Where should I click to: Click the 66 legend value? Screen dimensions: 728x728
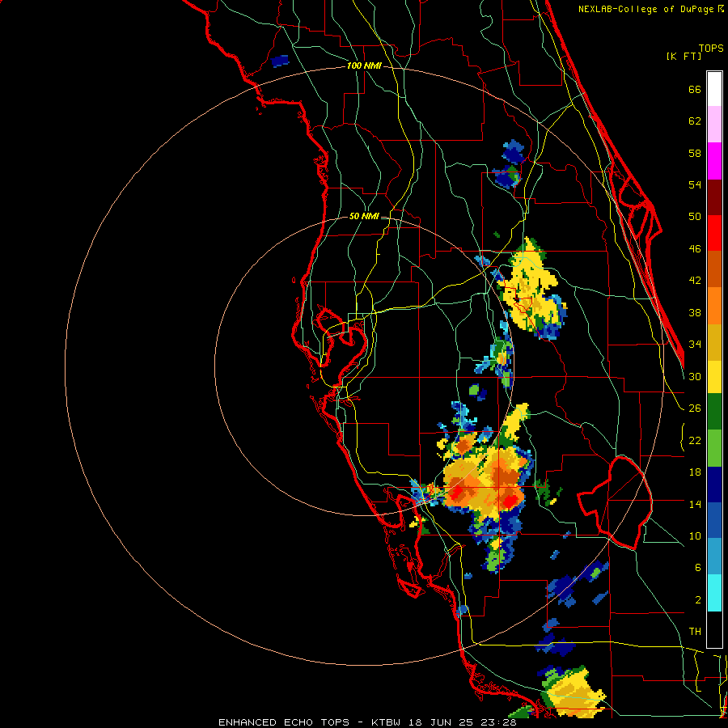pyautogui.click(x=695, y=89)
